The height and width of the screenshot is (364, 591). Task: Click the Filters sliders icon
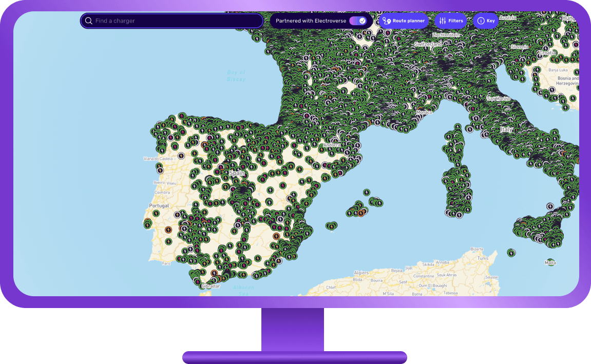[x=442, y=21]
